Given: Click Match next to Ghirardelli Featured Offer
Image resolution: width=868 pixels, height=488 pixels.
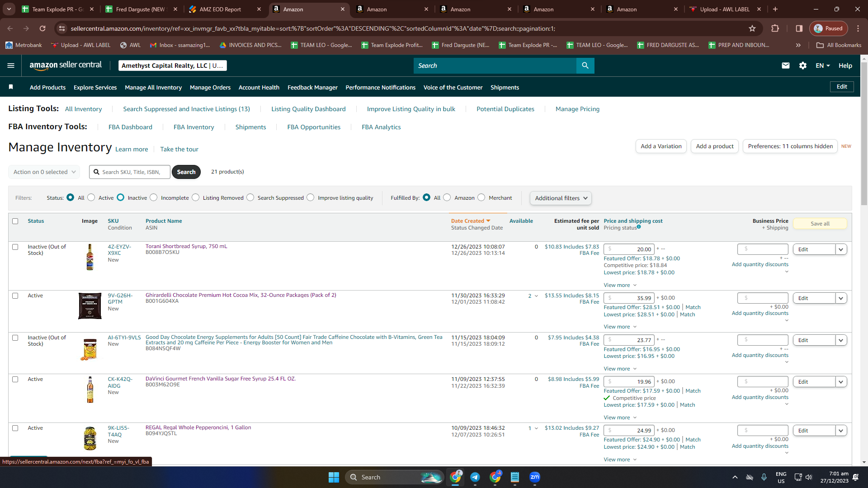Looking at the screenshot, I should tap(693, 307).
